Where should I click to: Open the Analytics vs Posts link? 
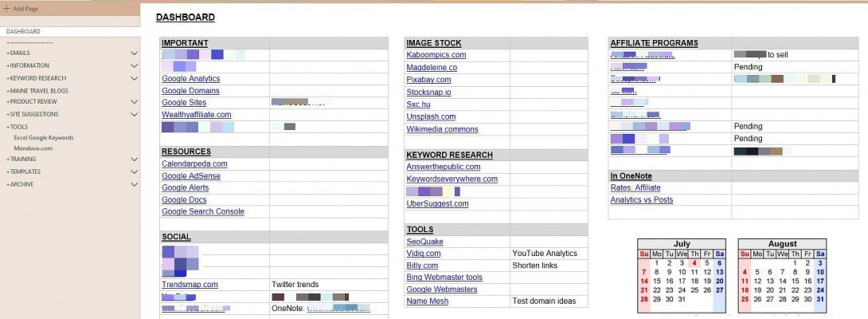[642, 199]
